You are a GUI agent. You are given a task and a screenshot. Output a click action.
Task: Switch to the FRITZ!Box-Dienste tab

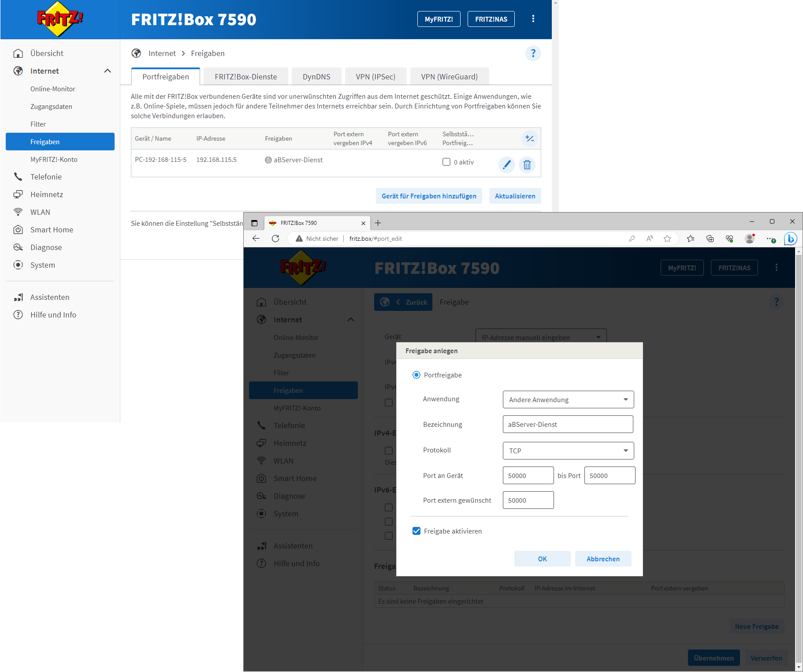click(246, 77)
